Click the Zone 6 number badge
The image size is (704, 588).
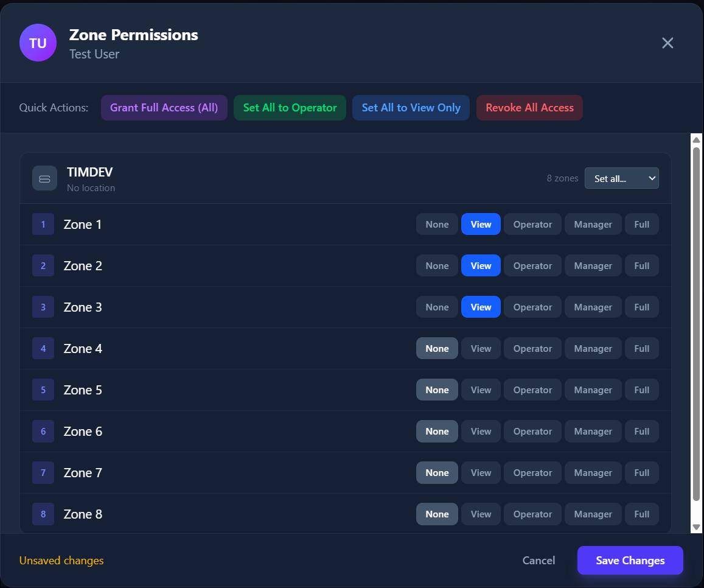coord(43,432)
